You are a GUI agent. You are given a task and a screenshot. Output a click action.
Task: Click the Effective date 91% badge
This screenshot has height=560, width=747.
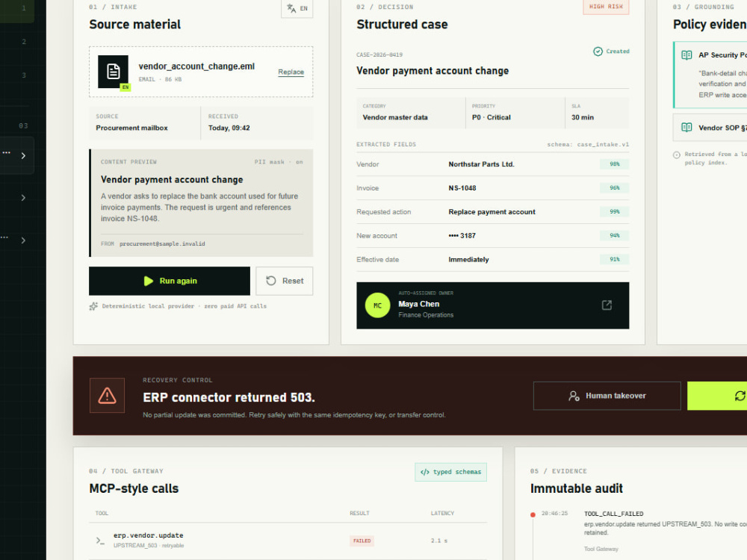615,260
